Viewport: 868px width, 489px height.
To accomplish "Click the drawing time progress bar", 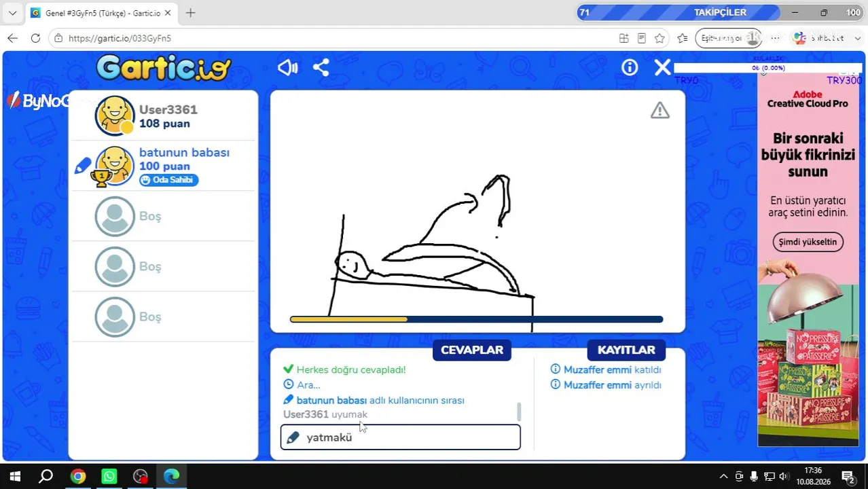I will pos(476,319).
